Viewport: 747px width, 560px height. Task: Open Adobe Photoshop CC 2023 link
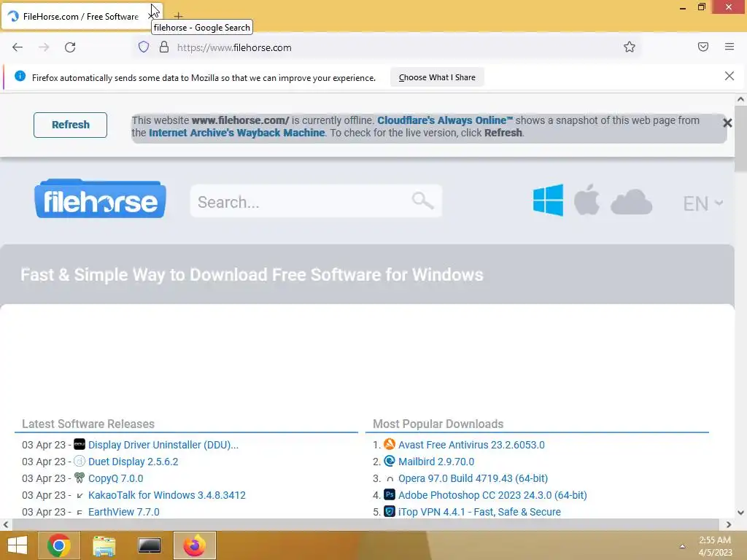[492, 495]
